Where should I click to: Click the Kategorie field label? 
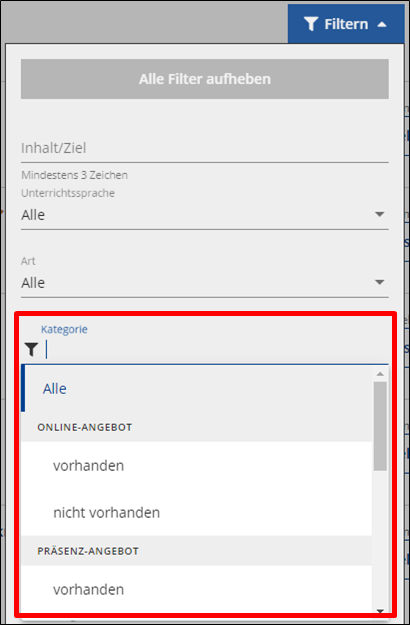point(64,329)
